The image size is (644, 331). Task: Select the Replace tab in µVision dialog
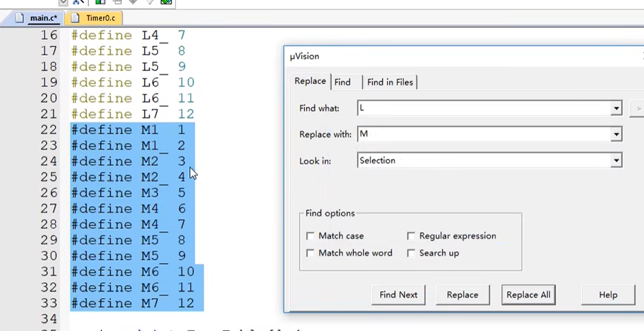click(310, 81)
